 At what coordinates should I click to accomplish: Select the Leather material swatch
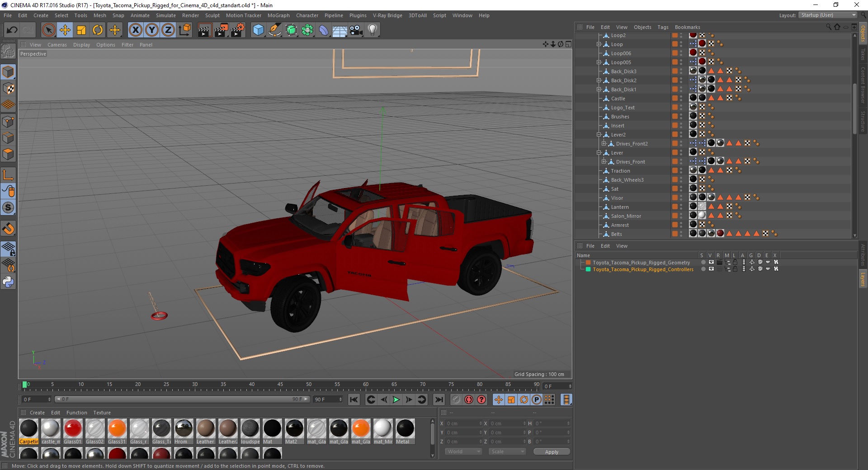coord(205,432)
